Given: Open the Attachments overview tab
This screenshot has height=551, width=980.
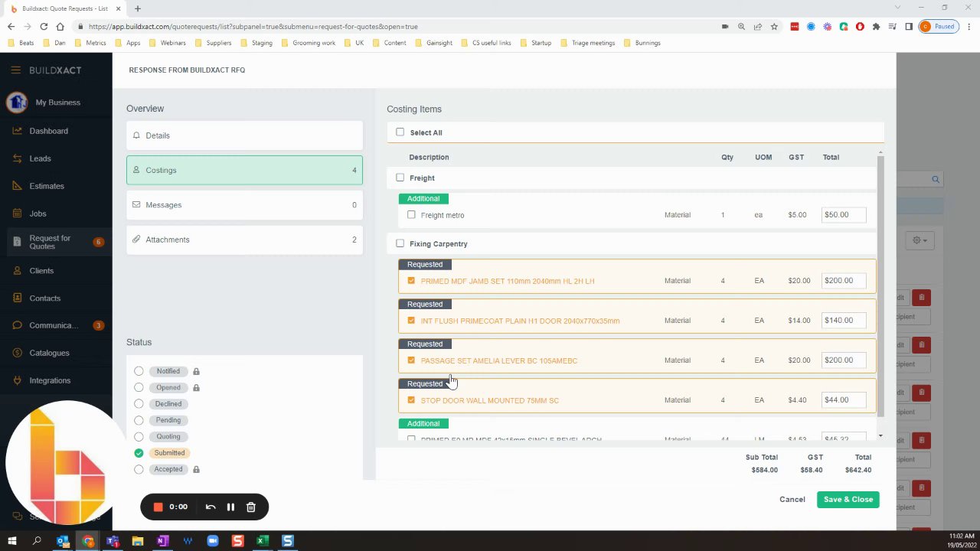Looking at the screenshot, I should [244, 240].
